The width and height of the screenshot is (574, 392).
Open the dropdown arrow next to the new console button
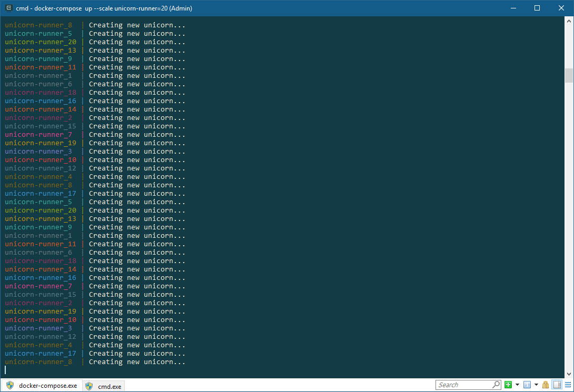click(517, 385)
